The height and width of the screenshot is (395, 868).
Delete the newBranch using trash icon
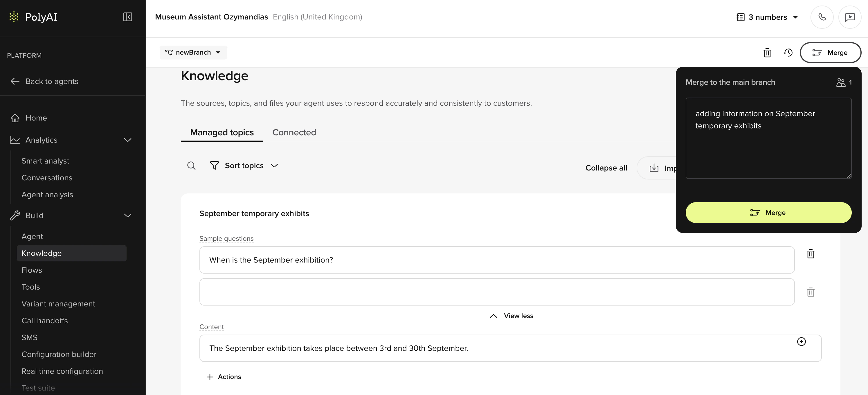[767, 53]
